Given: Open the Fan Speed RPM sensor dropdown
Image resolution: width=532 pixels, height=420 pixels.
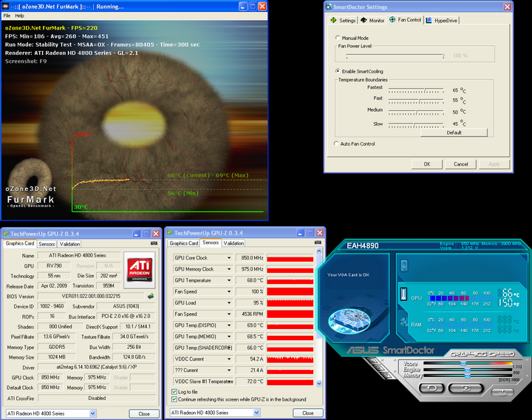Looking at the screenshot, I should [229, 314].
